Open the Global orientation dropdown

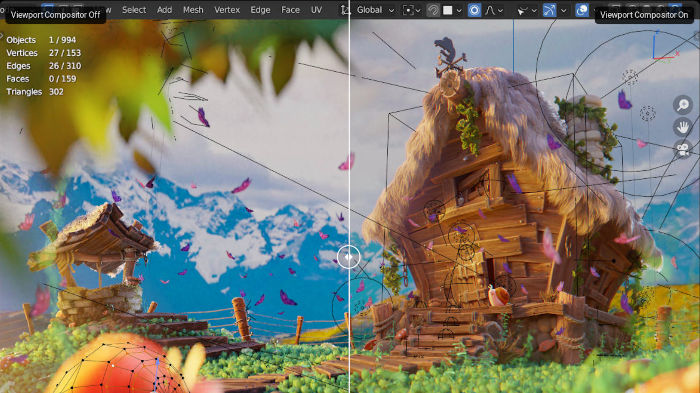coord(375,10)
